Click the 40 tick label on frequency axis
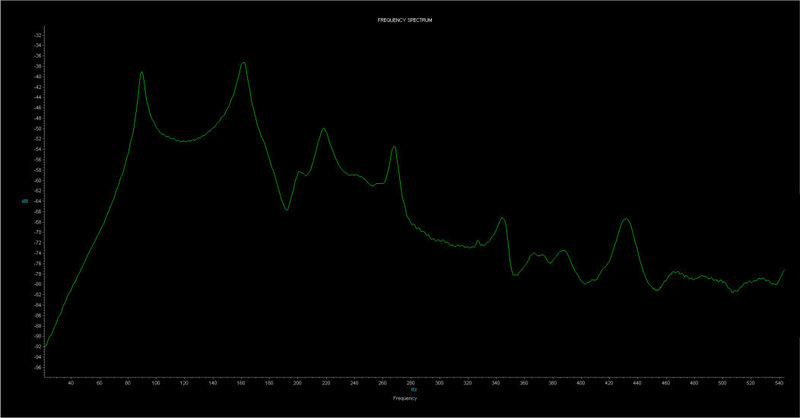 [x=71, y=383]
